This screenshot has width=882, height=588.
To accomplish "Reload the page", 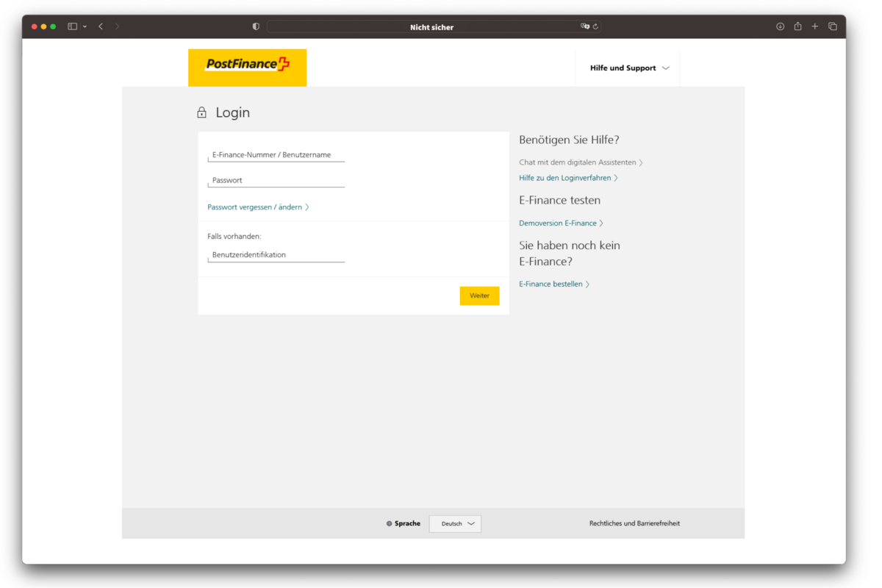I will tap(595, 26).
